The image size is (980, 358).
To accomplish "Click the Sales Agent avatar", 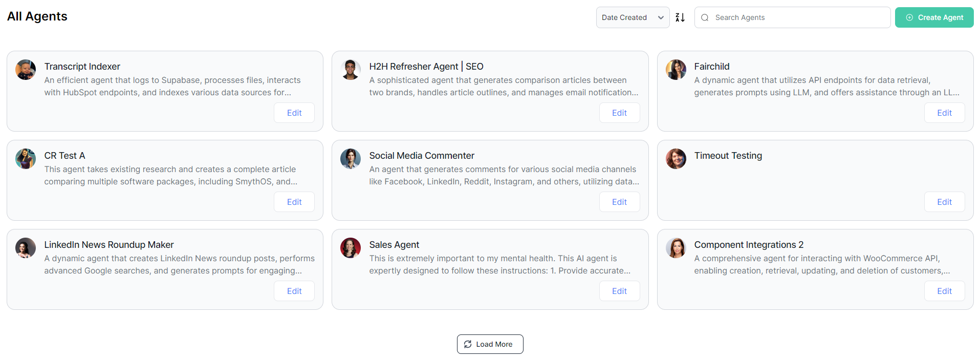I will click(x=351, y=248).
